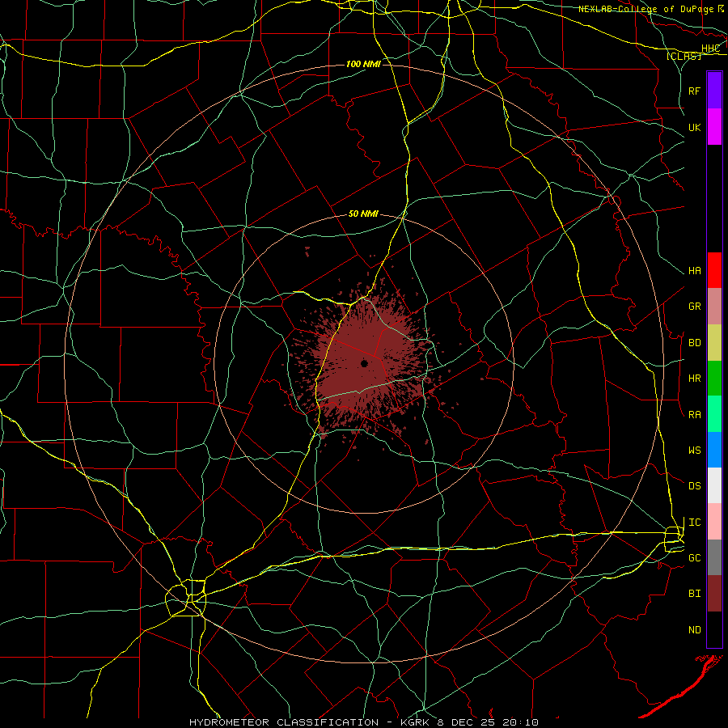Image resolution: width=728 pixels, height=728 pixels.
Task: Click the HR green color swatch
Action: 714,378
